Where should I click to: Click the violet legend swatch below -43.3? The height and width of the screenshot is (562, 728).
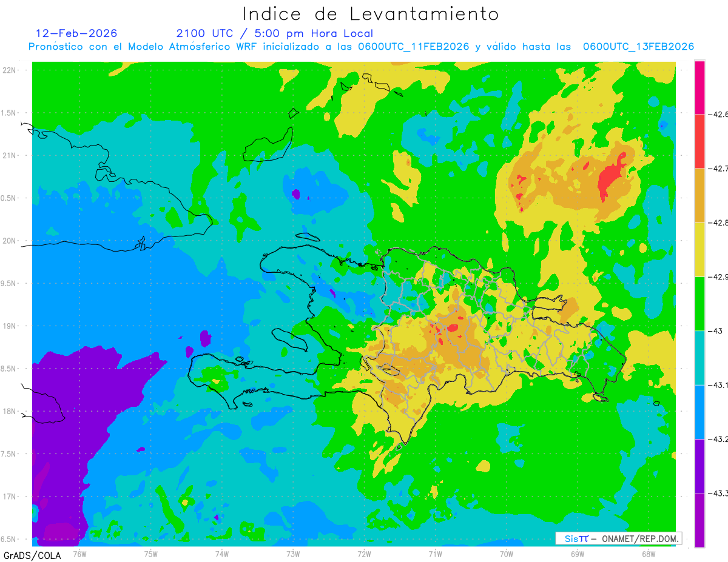tap(699, 520)
